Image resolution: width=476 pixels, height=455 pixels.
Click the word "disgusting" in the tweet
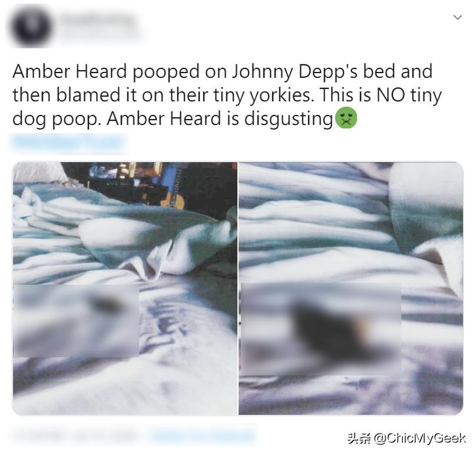tap(289, 119)
